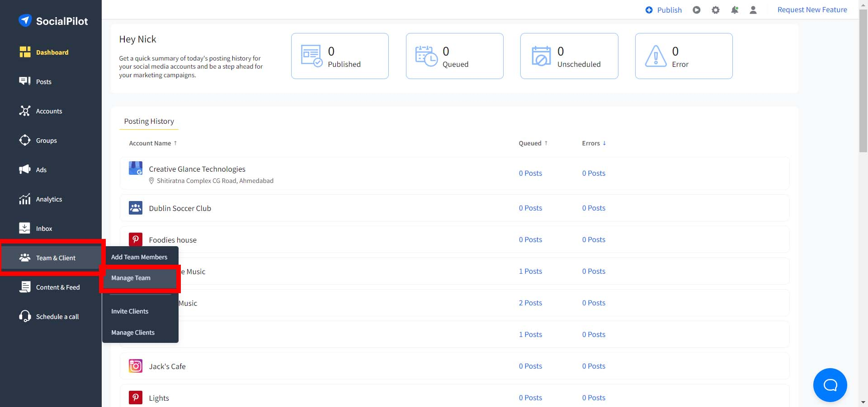Image resolution: width=868 pixels, height=407 pixels.
Task: Go to Analytics in the sidebar
Action: [x=49, y=199]
